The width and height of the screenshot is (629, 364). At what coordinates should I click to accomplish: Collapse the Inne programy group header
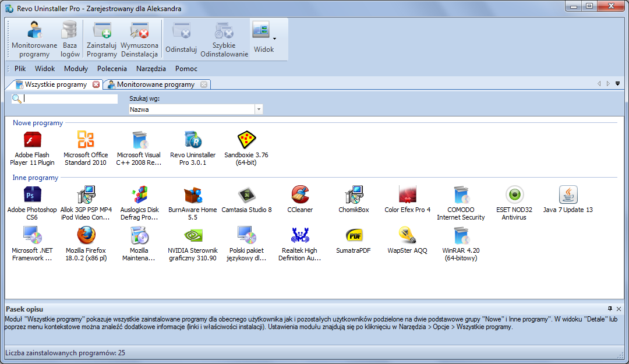pos(36,178)
